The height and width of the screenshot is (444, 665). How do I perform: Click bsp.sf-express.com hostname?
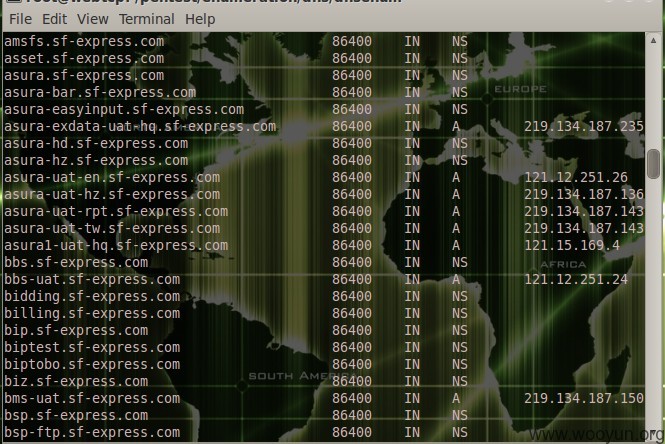(76, 415)
